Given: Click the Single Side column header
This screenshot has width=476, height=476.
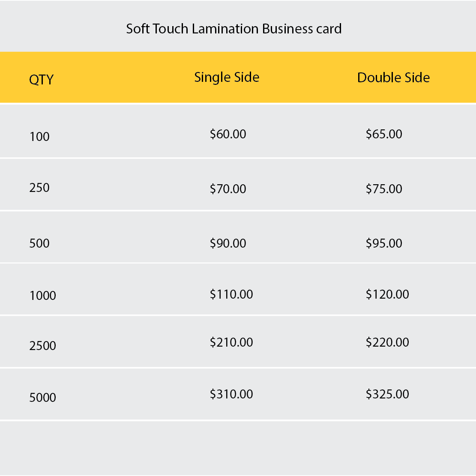Looking at the screenshot, I should [x=227, y=77].
